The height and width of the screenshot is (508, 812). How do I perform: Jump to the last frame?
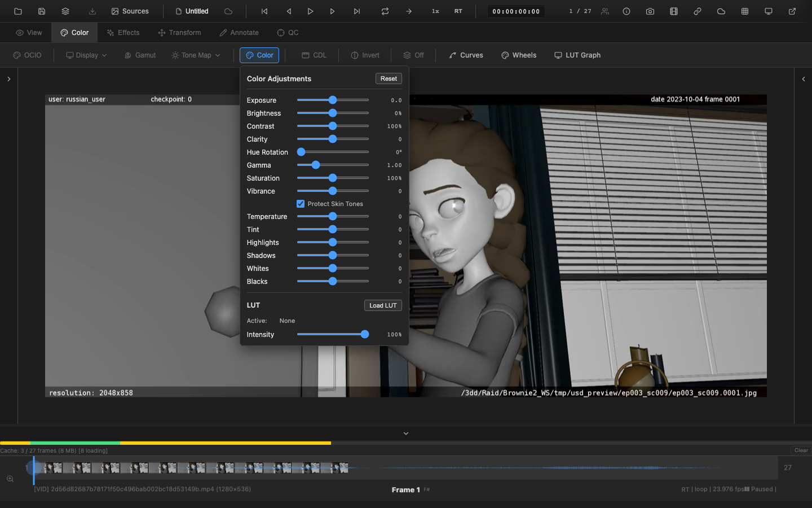click(x=356, y=11)
